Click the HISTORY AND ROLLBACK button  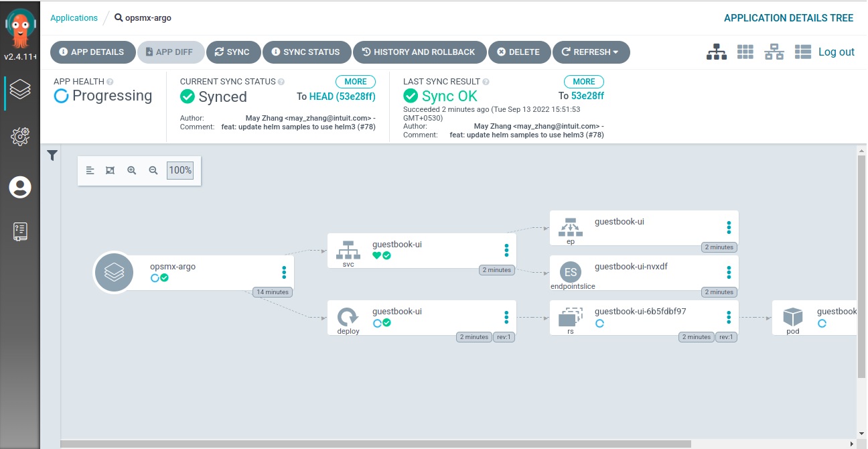coord(418,52)
